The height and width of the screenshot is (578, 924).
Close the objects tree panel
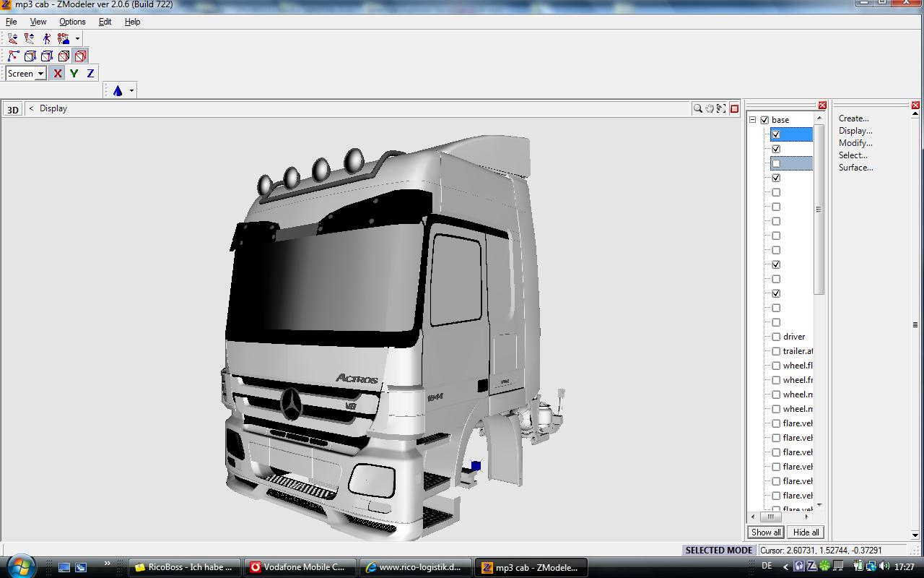point(822,105)
